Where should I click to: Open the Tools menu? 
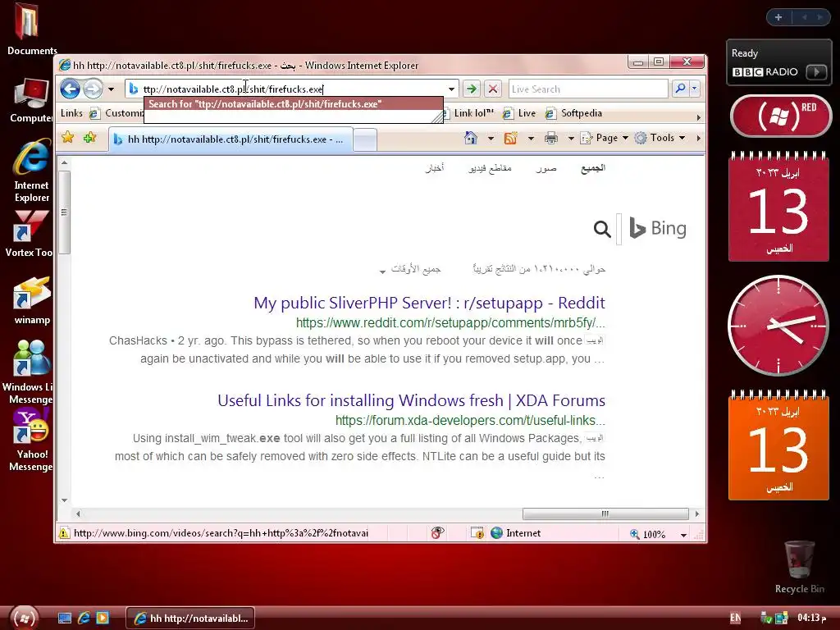660,138
